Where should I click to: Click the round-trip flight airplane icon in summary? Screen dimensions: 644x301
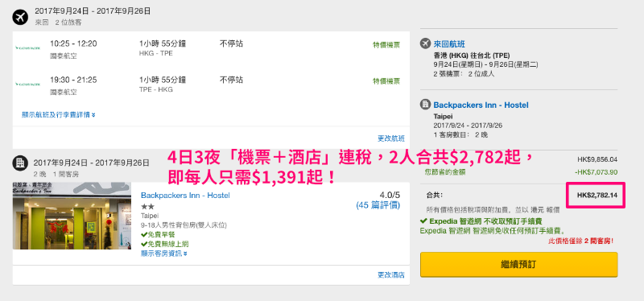425,43
